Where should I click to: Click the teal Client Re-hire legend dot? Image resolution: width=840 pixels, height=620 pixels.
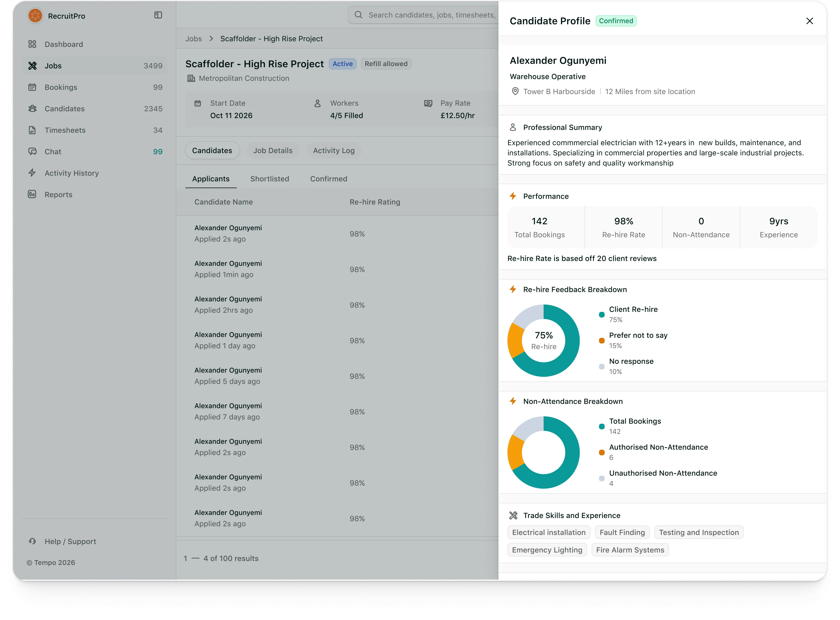pos(601,314)
